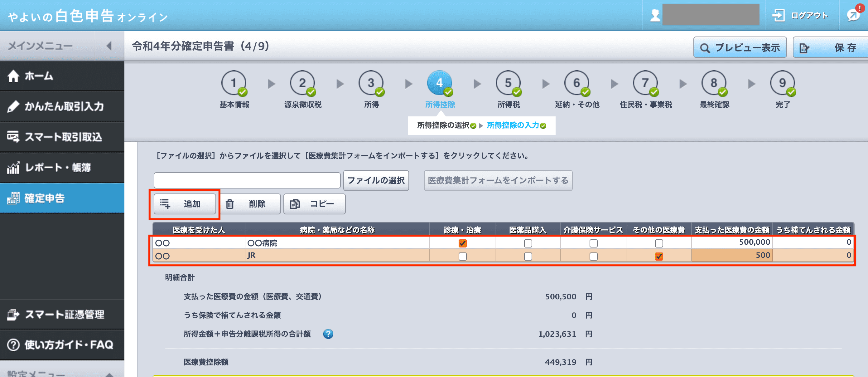
Task: Click the 1,023,631 income total value
Action: click(557, 334)
